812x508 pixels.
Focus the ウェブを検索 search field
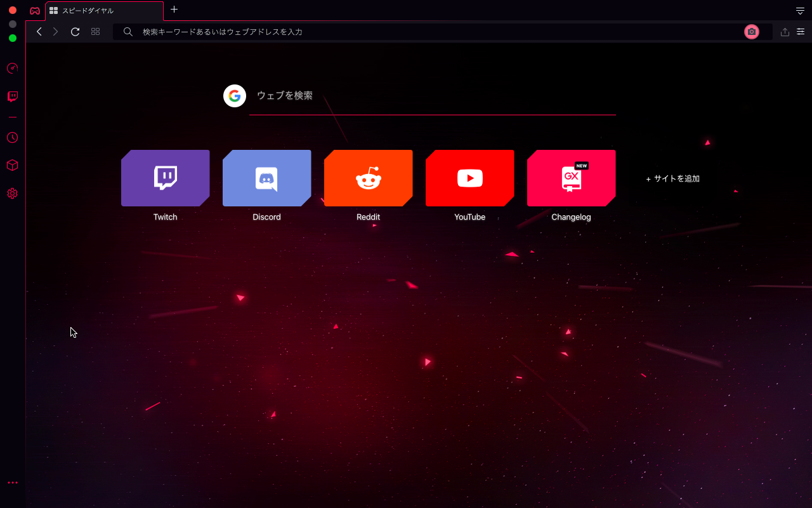pos(433,96)
